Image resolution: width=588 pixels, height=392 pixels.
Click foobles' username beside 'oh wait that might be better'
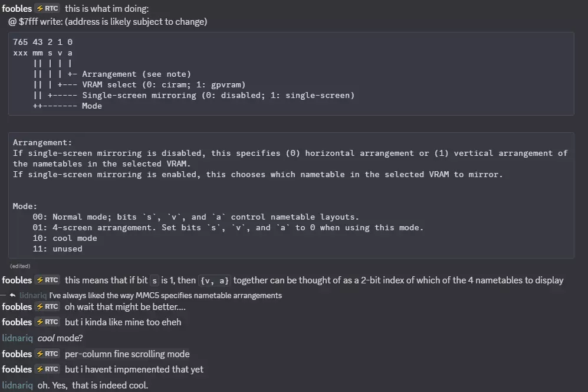click(x=17, y=307)
